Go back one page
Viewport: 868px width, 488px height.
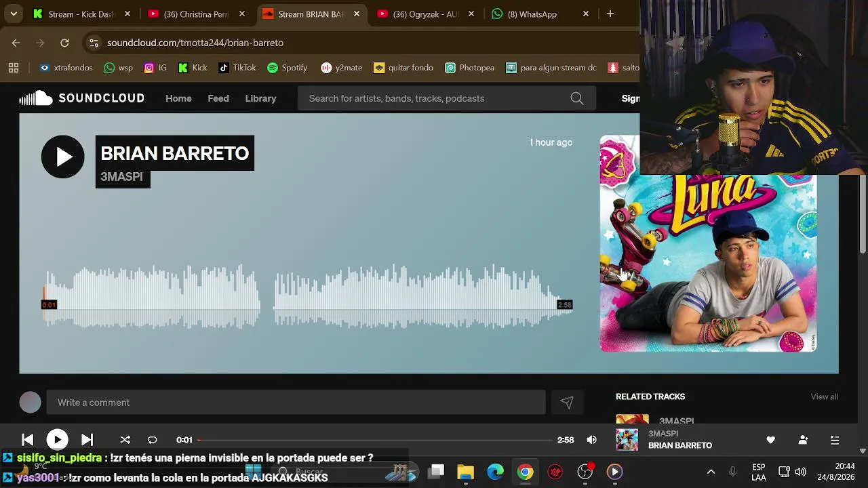coord(16,43)
